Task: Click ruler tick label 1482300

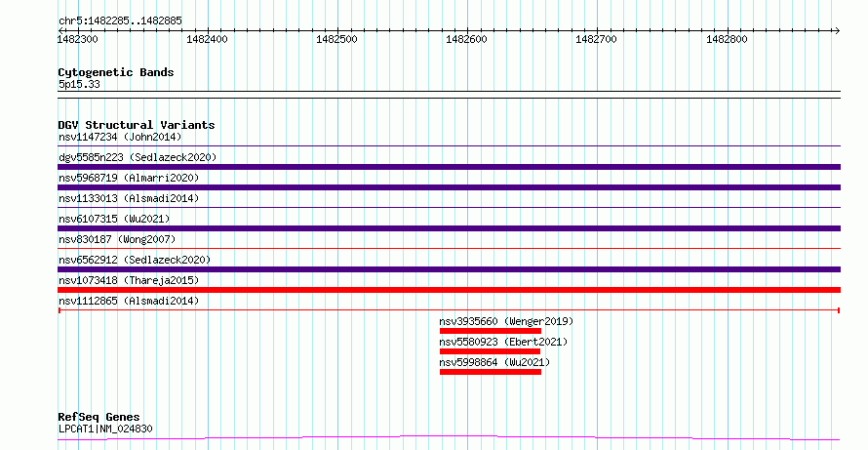Action: tap(77, 39)
